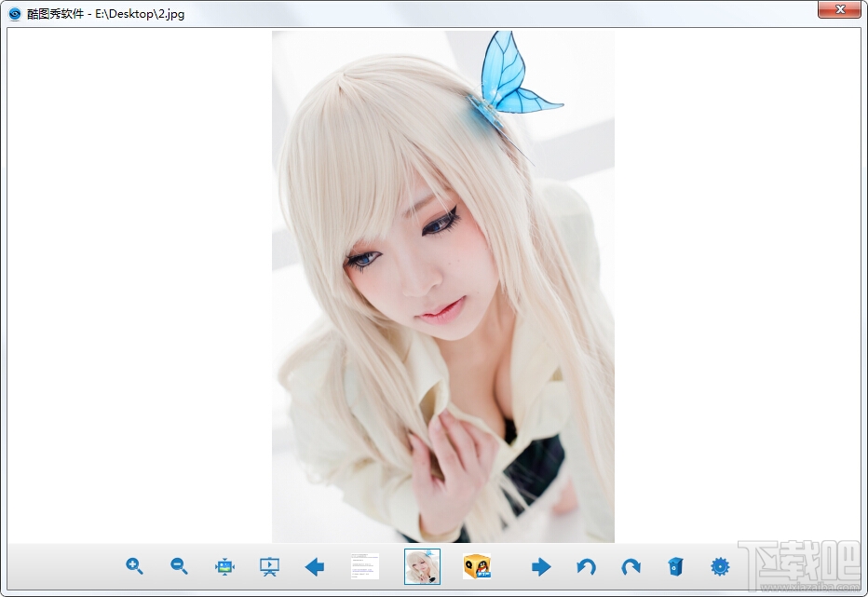Close the 酷图秀软件 viewer window
The height and width of the screenshot is (597, 868).
839,9
